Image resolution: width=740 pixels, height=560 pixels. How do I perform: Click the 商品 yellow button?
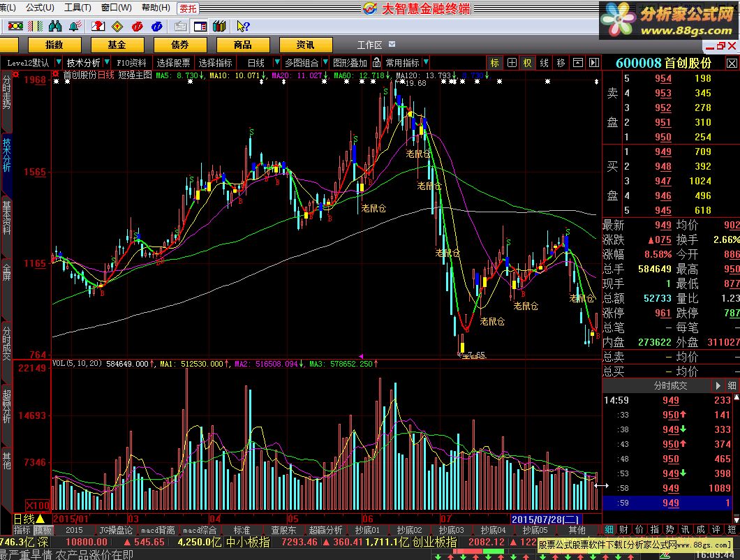pos(242,45)
